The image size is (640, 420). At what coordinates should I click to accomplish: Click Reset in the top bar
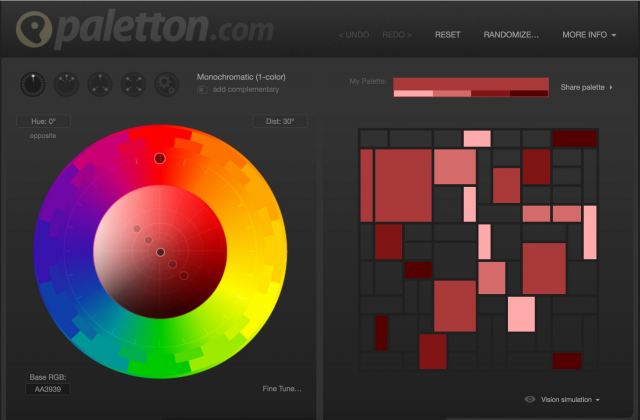click(447, 34)
